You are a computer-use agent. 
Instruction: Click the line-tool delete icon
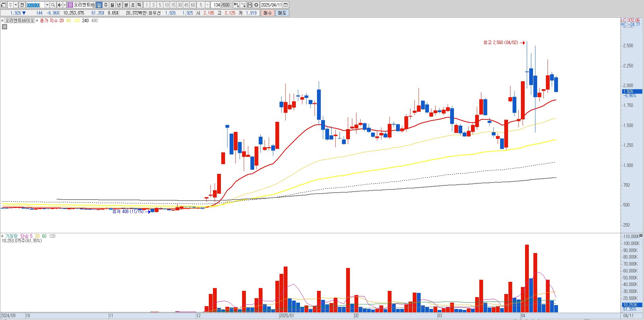[243, 5]
